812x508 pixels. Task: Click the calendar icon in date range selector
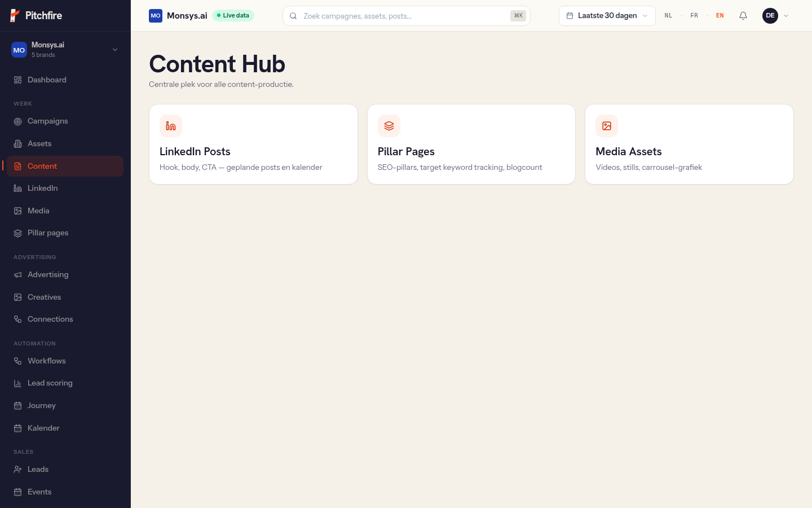point(570,16)
